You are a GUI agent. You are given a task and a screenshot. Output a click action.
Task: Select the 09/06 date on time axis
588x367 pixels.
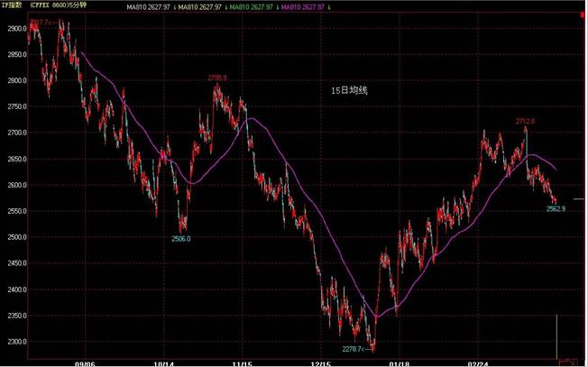coord(86,362)
